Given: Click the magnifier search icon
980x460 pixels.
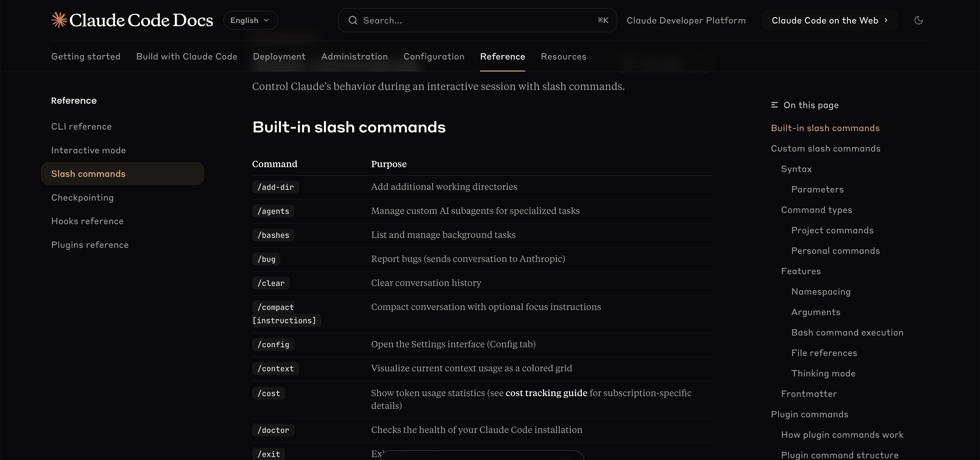Looking at the screenshot, I should click(353, 20).
